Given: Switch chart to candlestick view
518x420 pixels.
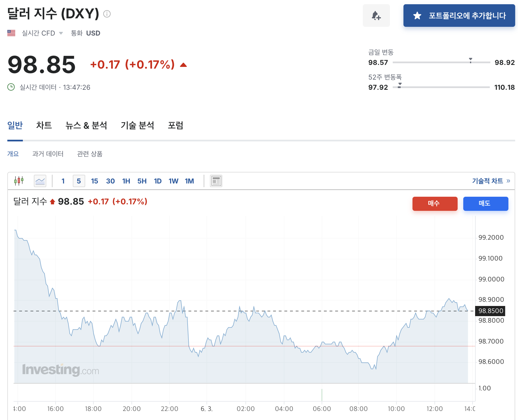Looking at the screenshot, I should pos(19,181).
